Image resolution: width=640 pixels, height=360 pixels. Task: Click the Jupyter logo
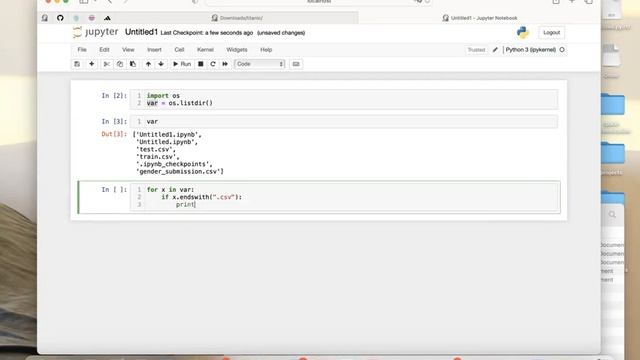(x=95, y=32)
